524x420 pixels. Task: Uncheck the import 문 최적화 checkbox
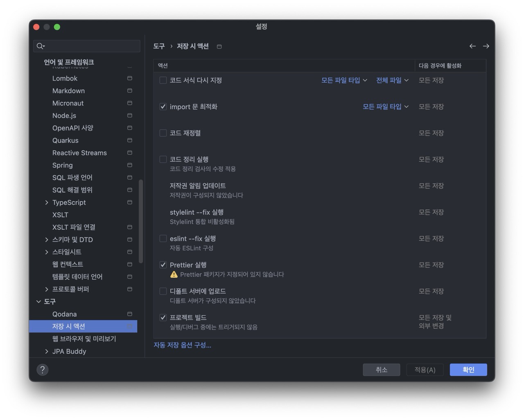[x=163, y=107]
